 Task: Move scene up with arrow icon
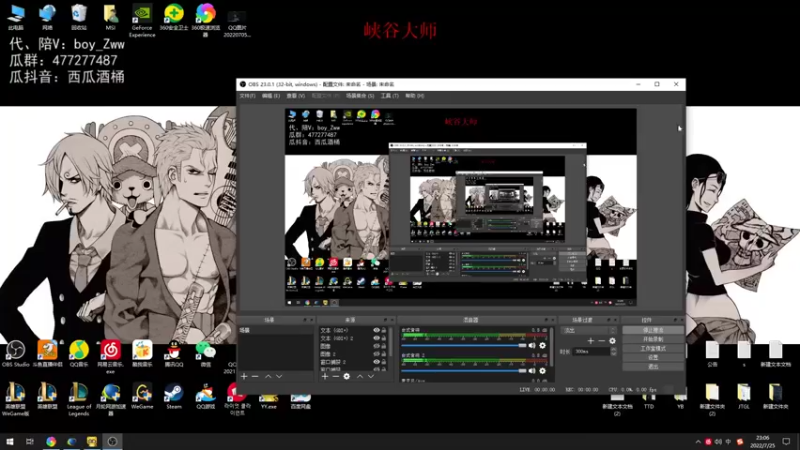[x=268, y=377]
